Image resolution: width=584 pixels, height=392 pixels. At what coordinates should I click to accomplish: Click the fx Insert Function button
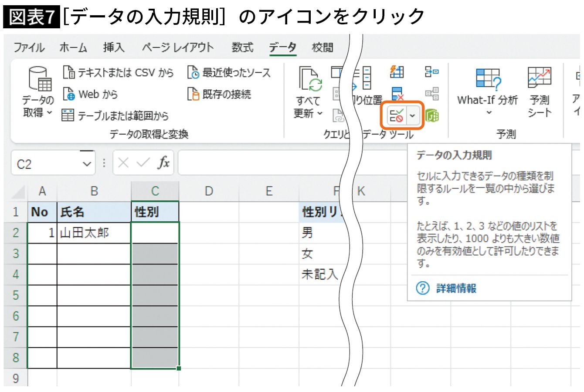[x=164, y=163]
